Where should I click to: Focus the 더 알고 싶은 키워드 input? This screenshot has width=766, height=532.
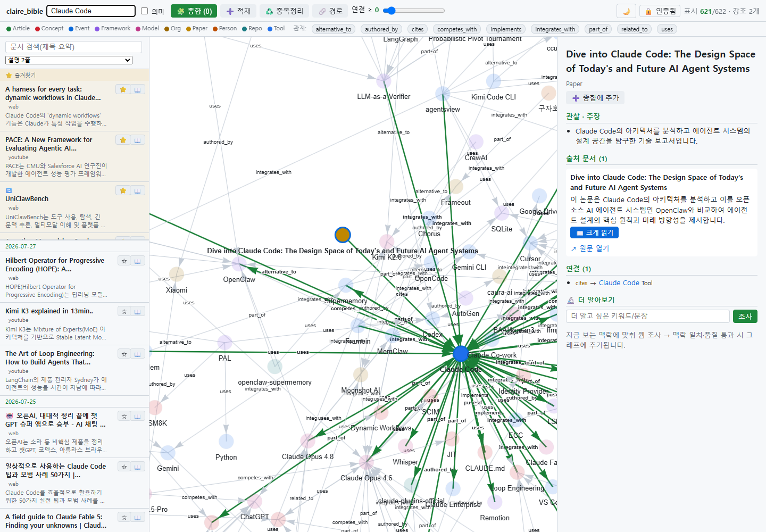(647, 316)
